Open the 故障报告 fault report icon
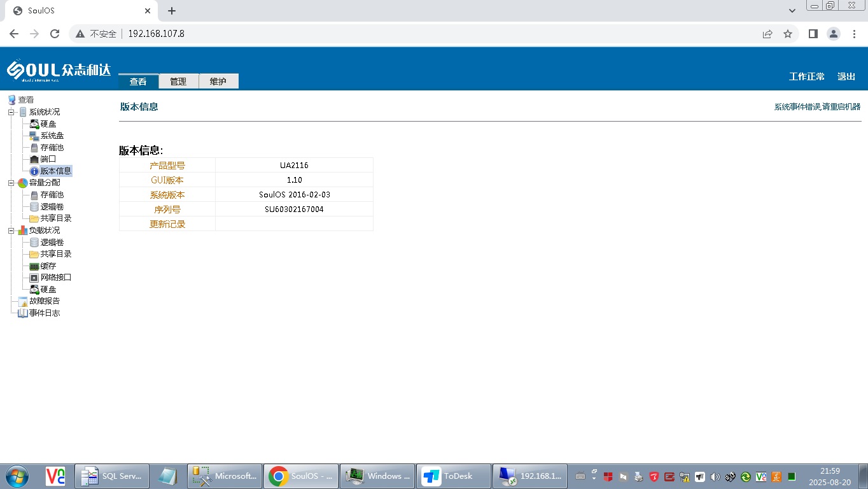 23,301
